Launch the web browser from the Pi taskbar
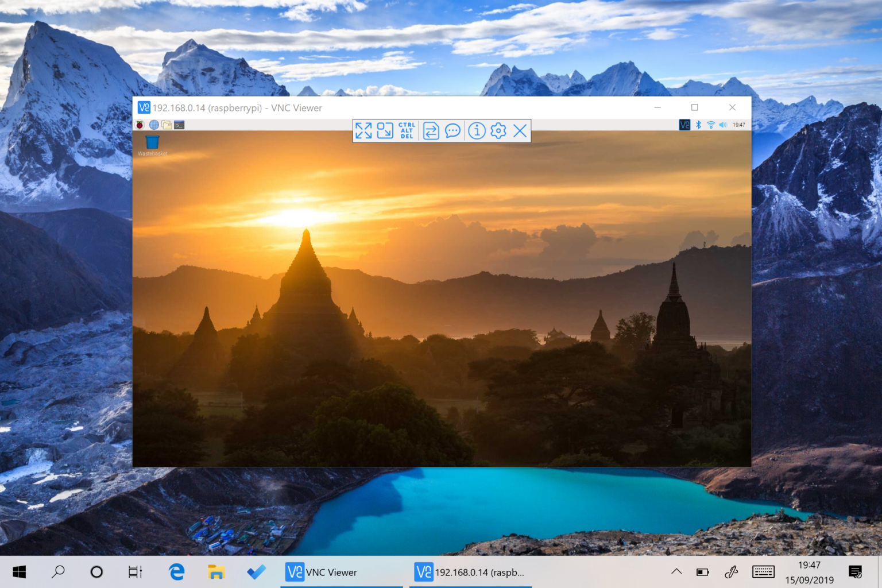 153,124
